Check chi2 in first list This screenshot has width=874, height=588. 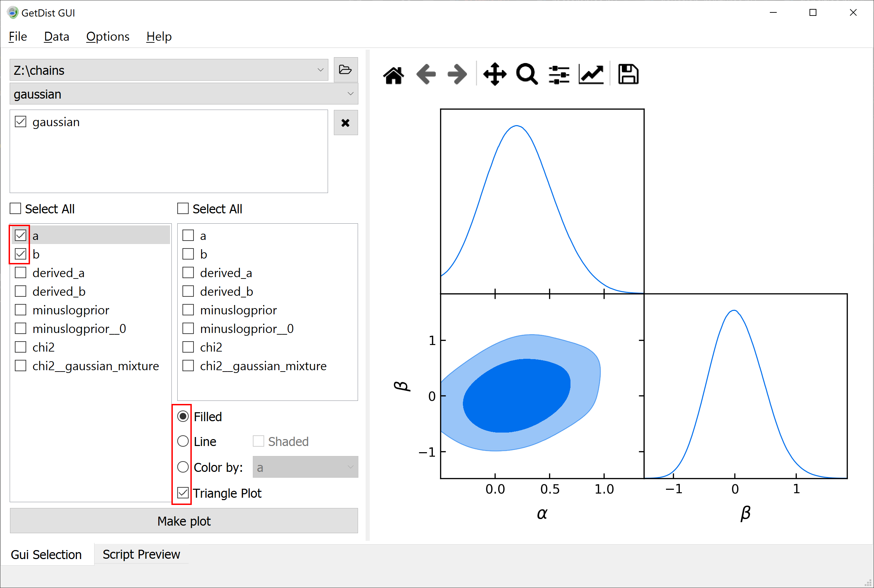[21, 347]
